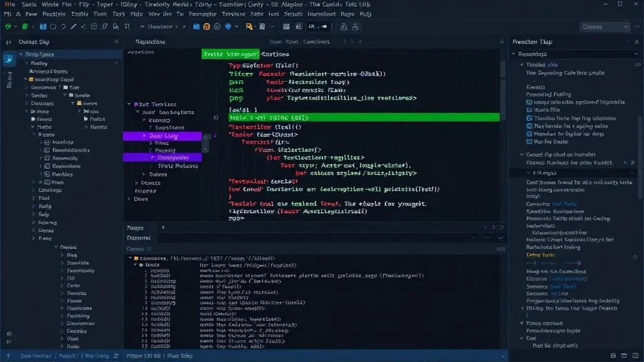
Task: Open the combo box at the far right of the toolbar
Action: pyautogui.click(x=604, y=26)
